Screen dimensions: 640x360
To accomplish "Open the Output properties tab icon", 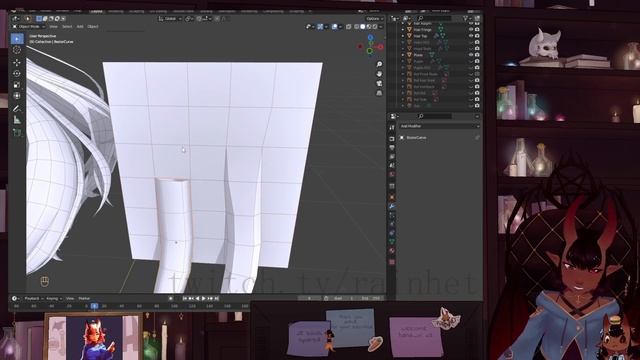I will (x=392, y=148).
